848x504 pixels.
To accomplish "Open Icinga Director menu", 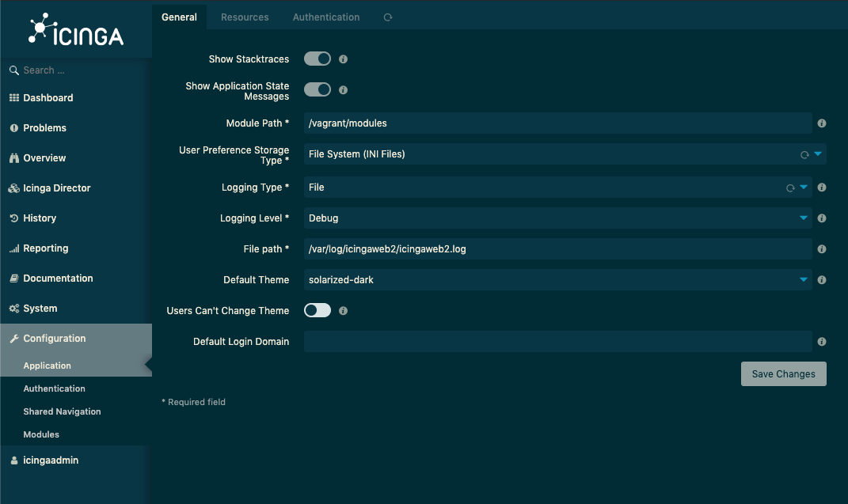I will pyautogui.click(x=76, y=188).
